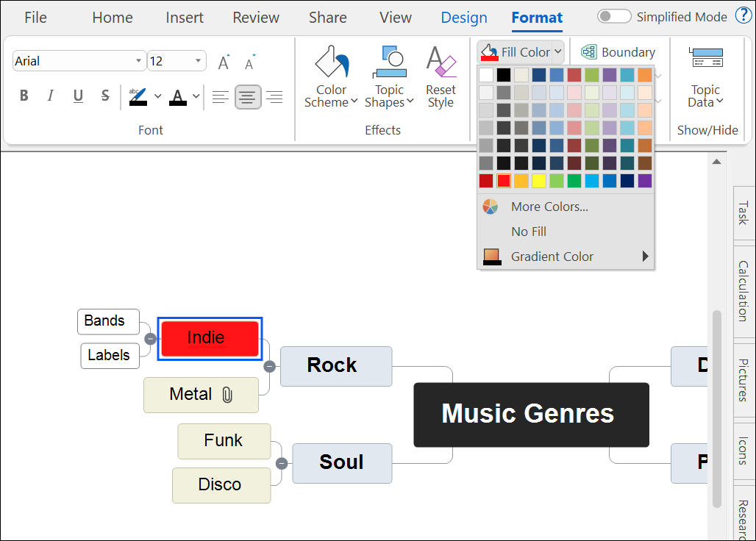Screen dimensions: 756x541
Task: Click More Colors in the palette
Action: [x=549, y=207]
